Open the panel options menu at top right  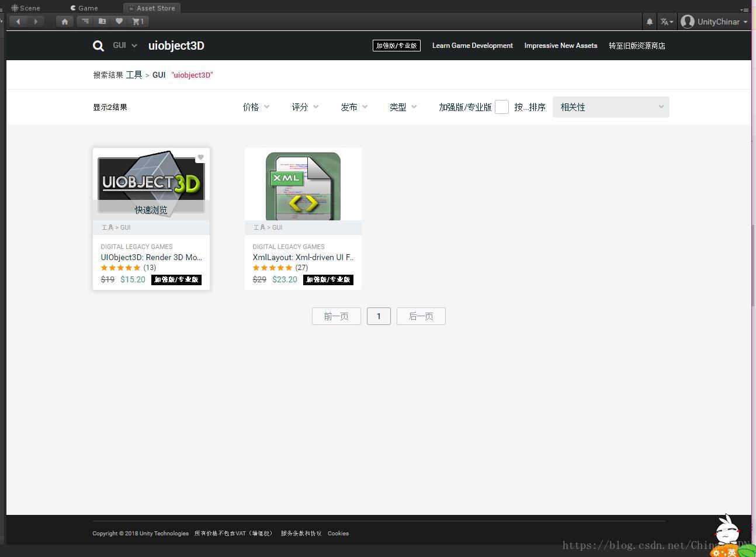pyautogui.click(x=744, y=9)
